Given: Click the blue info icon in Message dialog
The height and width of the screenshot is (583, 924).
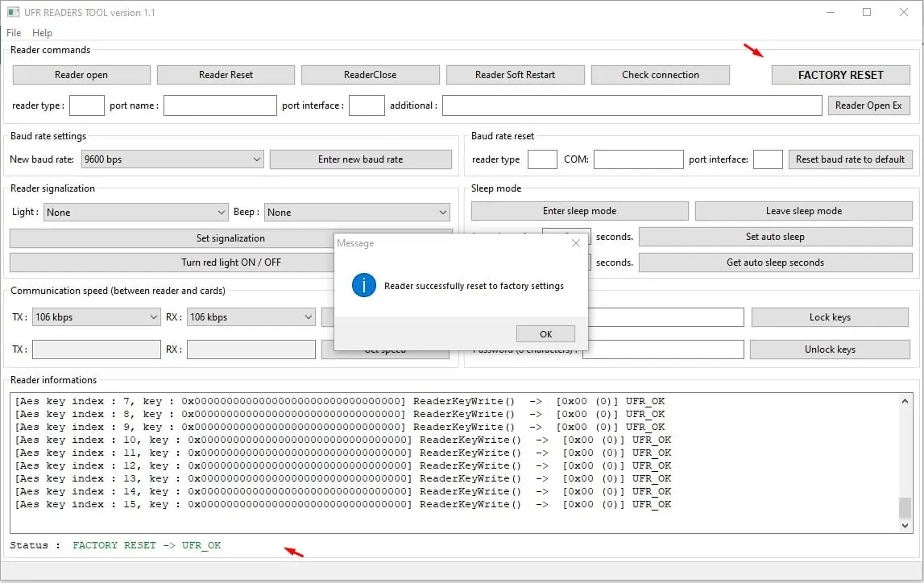Looking at the screenshot, I should point(364,286).
